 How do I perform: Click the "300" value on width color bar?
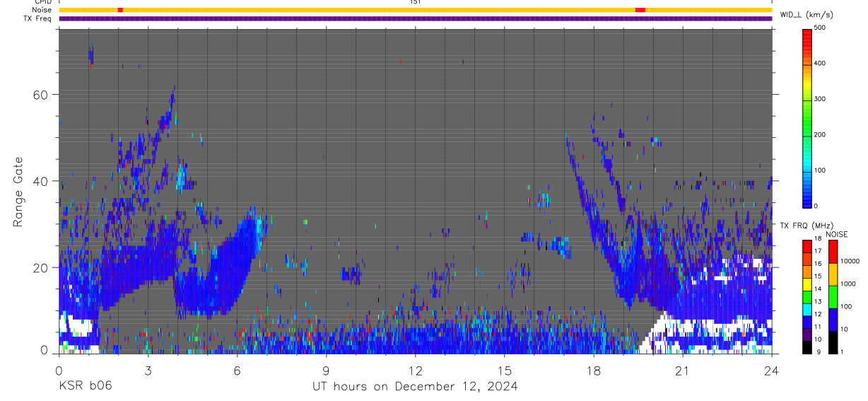[x=820, y=99]
